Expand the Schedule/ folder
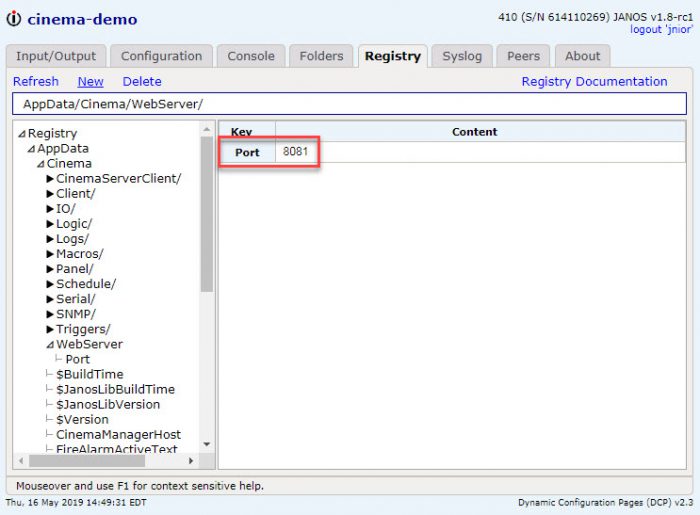700x515 pixels. (x=50, y=284)
